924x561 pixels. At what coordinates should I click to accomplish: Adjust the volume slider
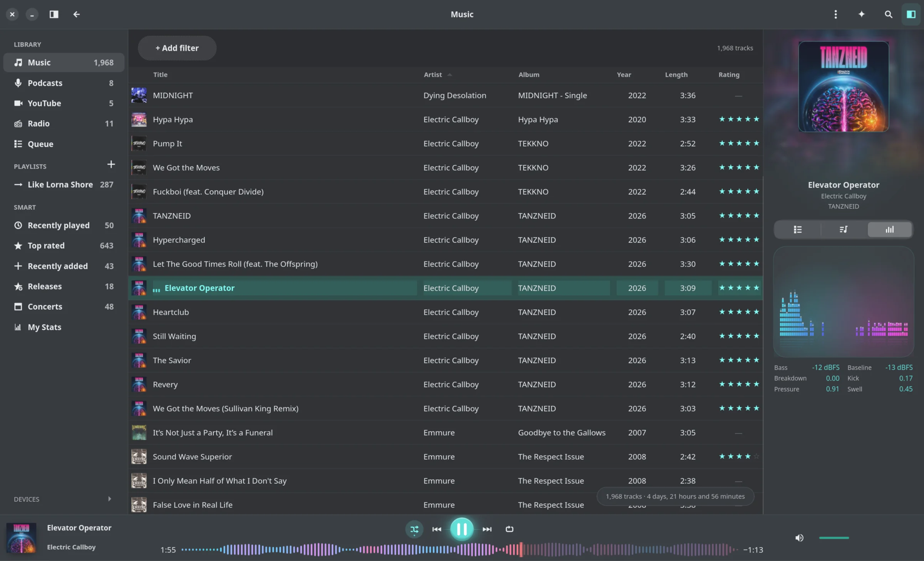tap(834, 537)
